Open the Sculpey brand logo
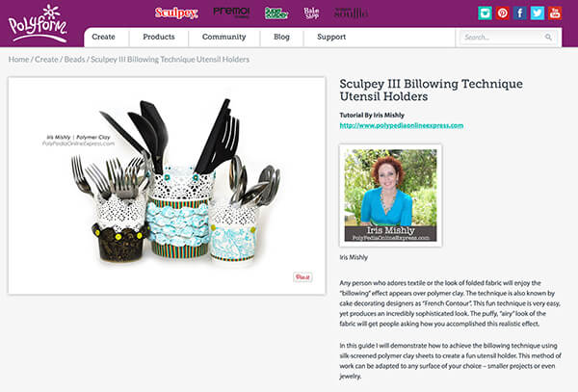578x392 pixels. click(176, 13)
